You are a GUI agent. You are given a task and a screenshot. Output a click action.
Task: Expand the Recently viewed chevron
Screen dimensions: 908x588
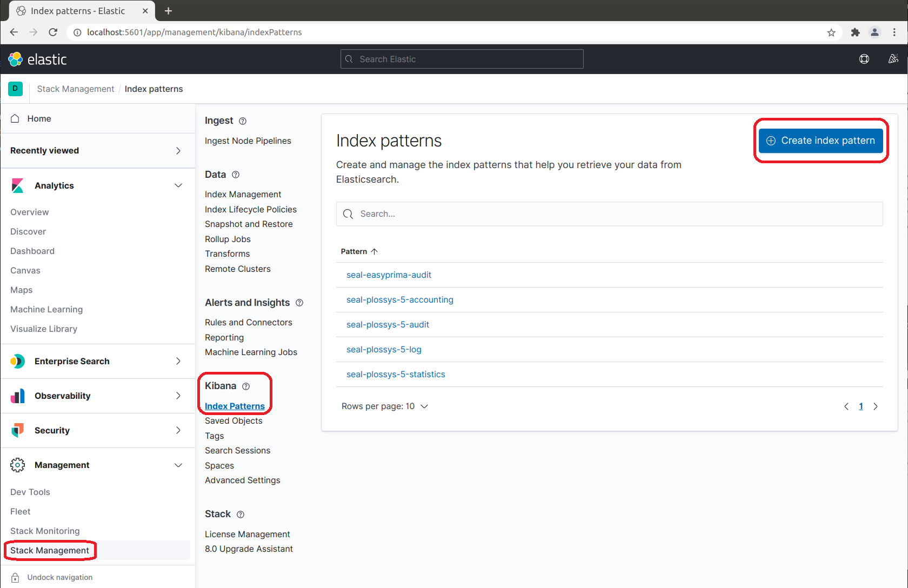tap(178, 150)
